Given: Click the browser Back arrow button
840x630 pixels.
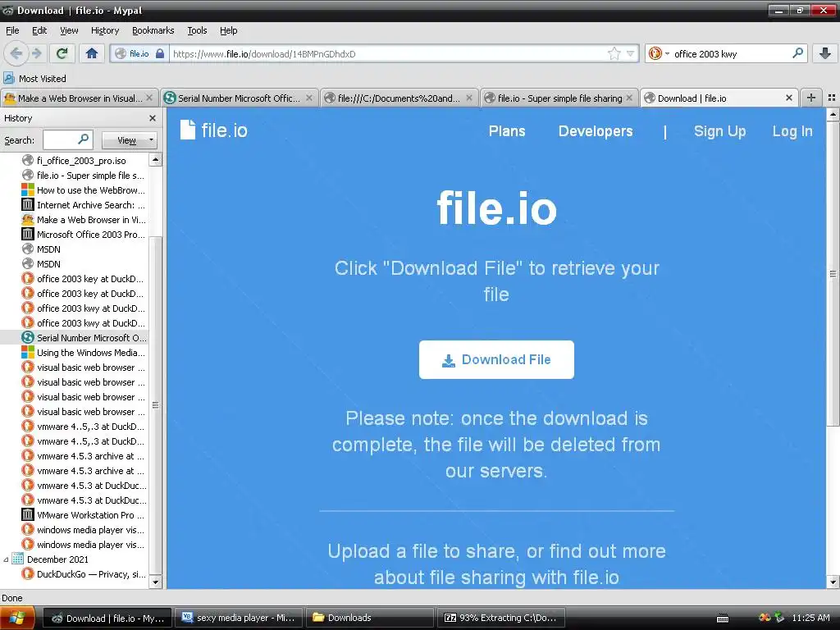Looking at the screenshot, I should click(16, 53).
